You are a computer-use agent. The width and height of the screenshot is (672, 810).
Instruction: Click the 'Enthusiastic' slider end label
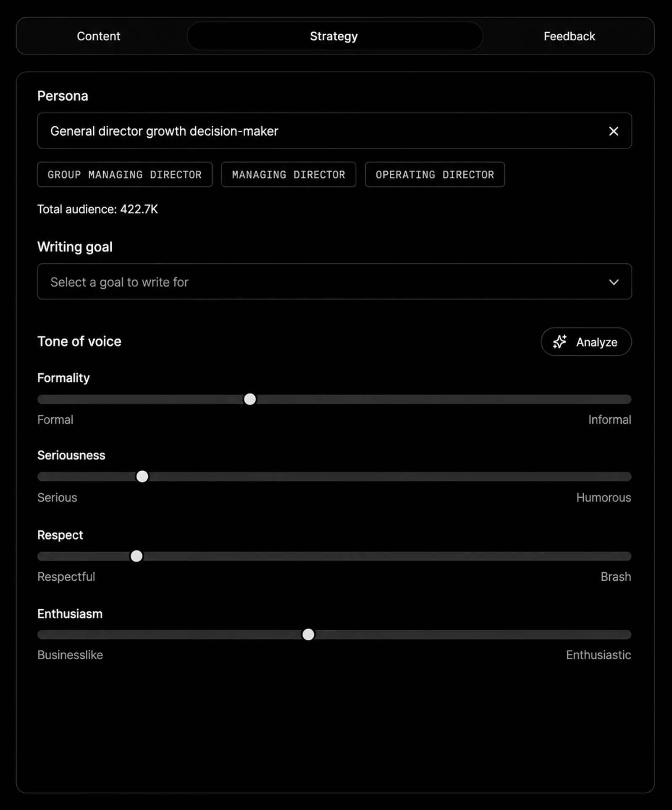598,655
